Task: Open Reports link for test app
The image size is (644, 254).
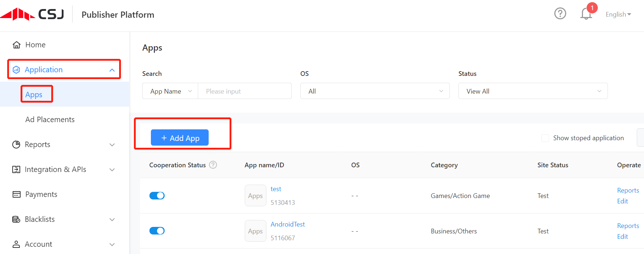Action: [628, 190]
